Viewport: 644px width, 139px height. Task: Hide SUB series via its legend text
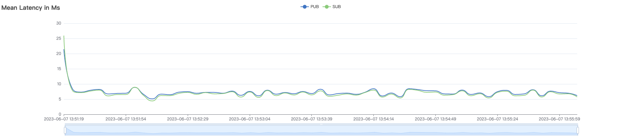point(337,7)
